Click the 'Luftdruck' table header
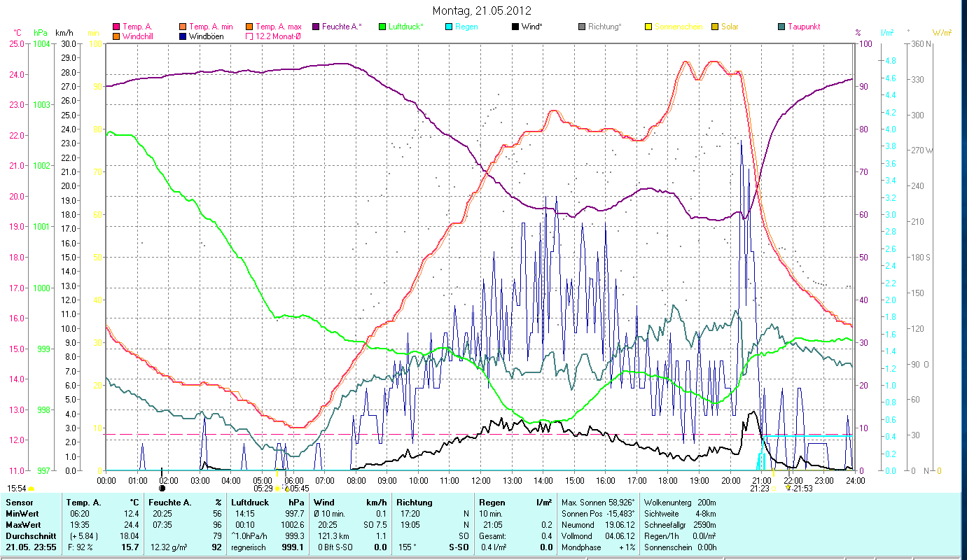The image size is (967, 560). (x=250, y=503)
